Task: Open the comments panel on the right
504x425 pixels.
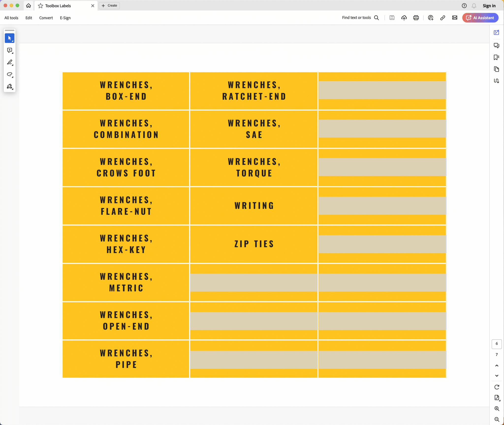Action: point(496,46)
